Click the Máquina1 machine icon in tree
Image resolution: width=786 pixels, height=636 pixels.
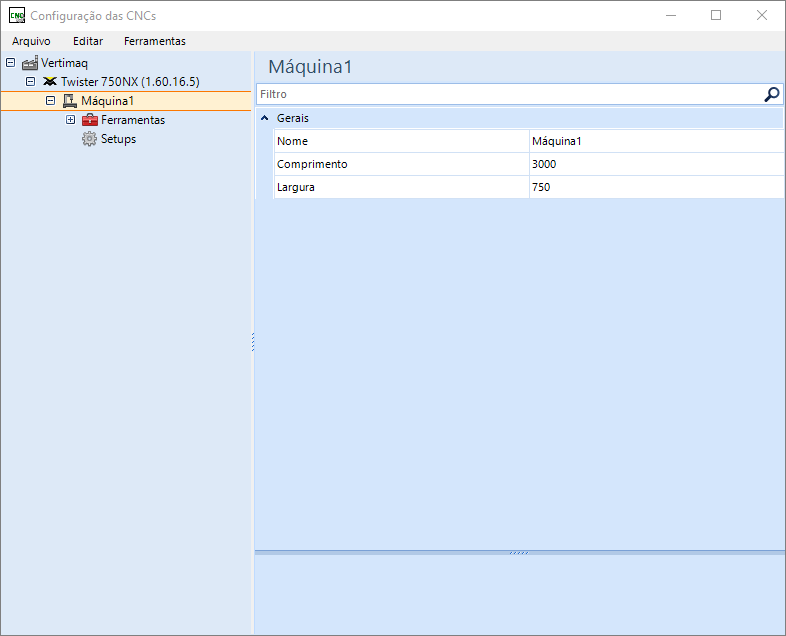point(70,101)
